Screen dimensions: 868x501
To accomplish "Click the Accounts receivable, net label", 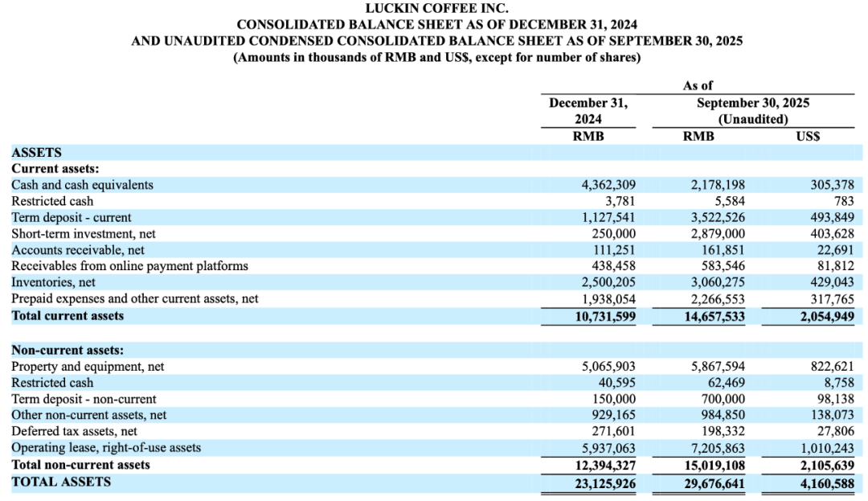I will pos(78,250).
